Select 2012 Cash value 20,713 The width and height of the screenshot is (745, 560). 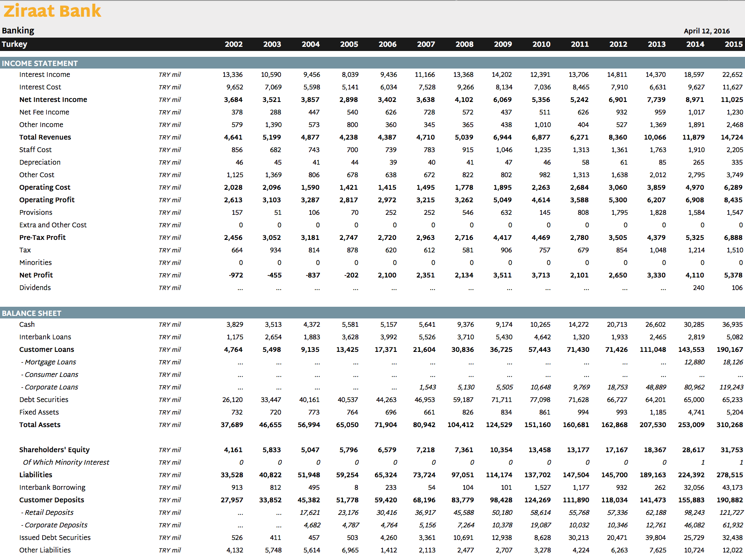(x=617, y=325)
